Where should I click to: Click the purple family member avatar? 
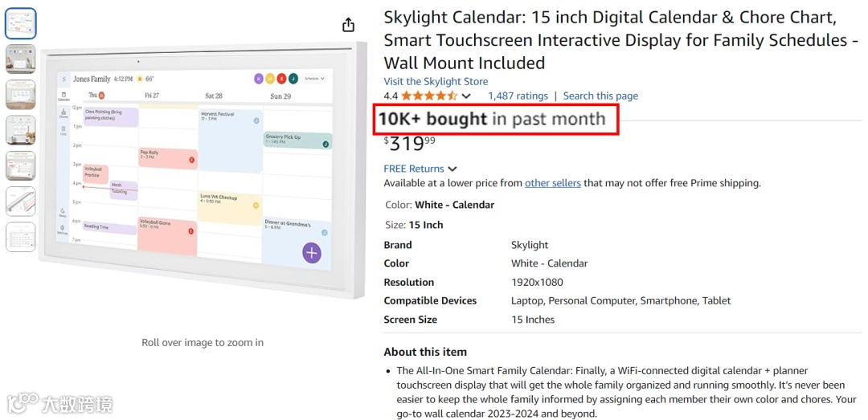pyautogui.click(x=259, y=78)
